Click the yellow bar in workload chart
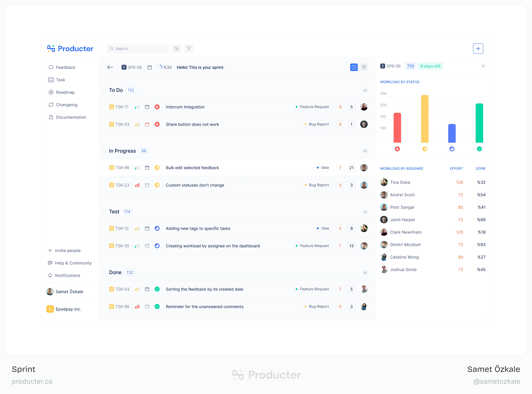Screen dimensions: 532x394 (x=425, y=119)
